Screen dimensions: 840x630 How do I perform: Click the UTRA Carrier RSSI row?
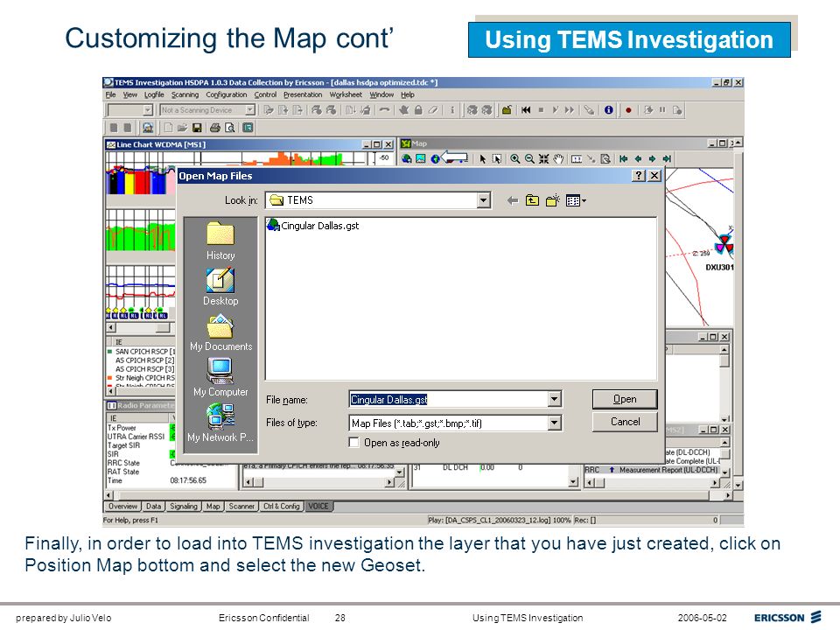(139, 436)
